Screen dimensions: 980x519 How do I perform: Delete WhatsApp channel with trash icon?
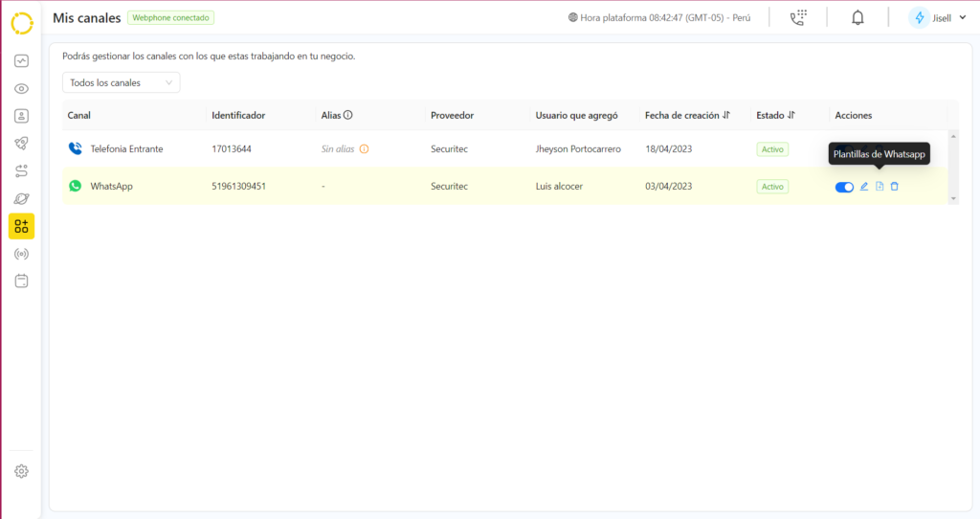tap(895, 187)
